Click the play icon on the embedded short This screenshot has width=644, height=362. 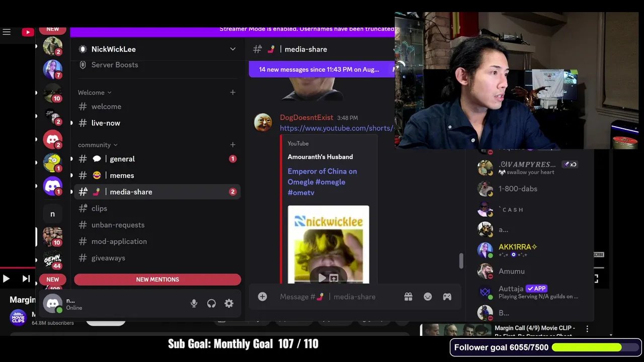pyautogui.click(x=322, y=278)
